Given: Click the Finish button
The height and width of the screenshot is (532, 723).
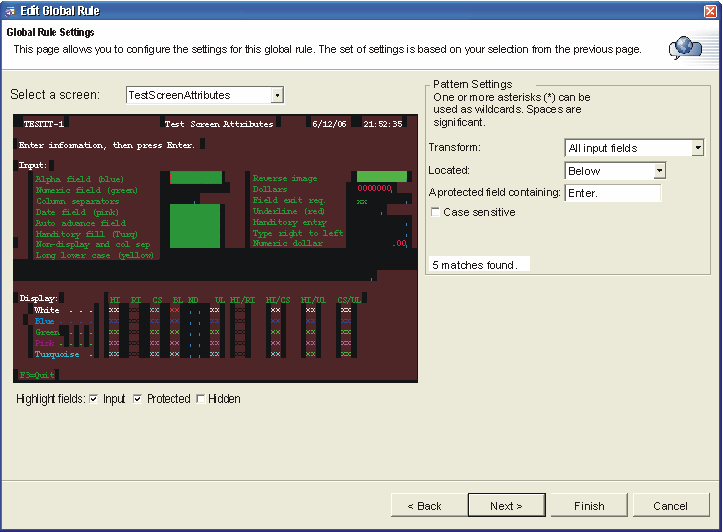Looking at the screenshot, I should click(x=590, y=505).
